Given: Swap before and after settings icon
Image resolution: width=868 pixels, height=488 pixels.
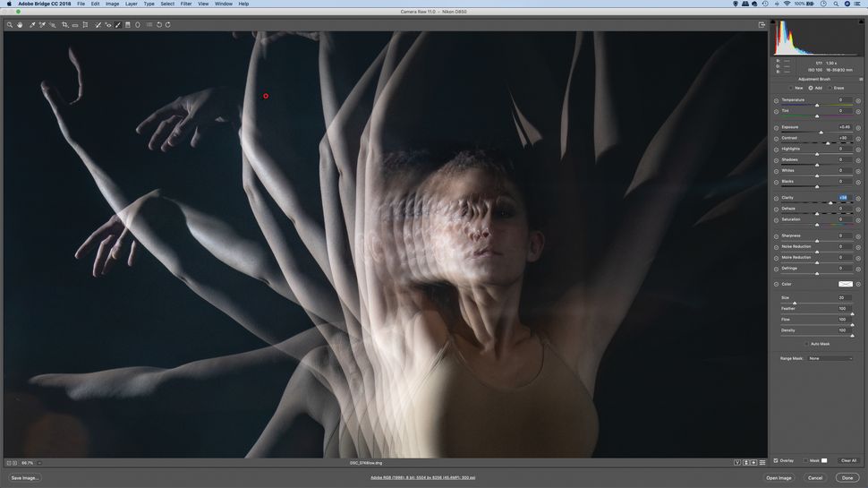Looking at the screenshot, I should click(745, 463).
